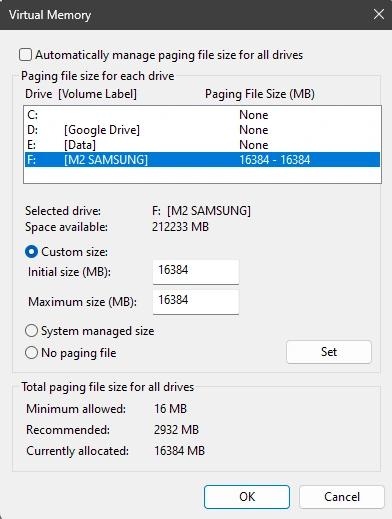Click the Cancel button
The width and height of the screenshot is (392, 519).
pos(342,497)
